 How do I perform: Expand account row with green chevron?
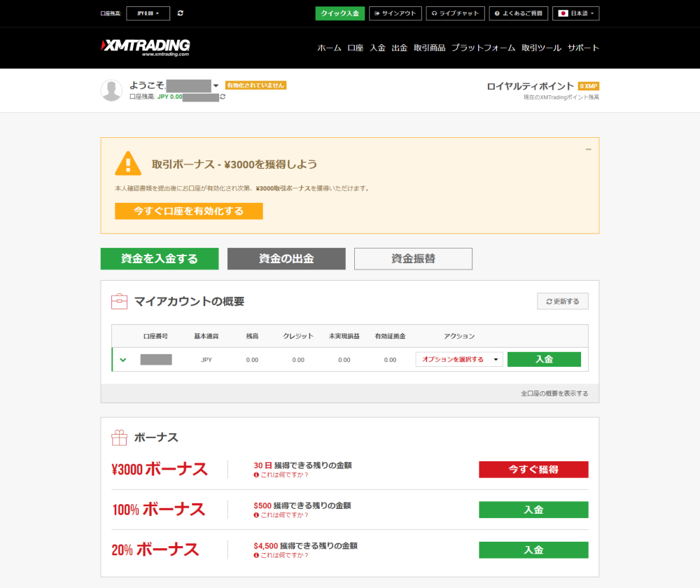[122, 360]
